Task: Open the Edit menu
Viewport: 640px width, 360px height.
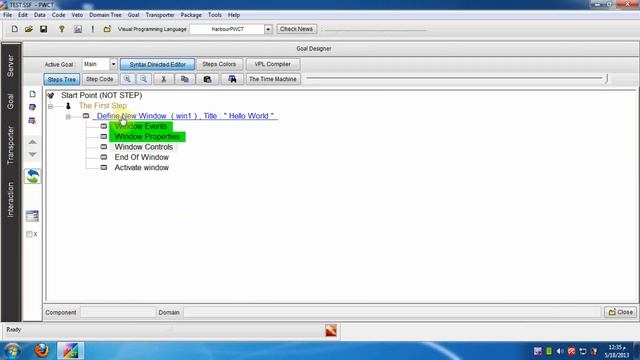Action: (x=23, y=15)
